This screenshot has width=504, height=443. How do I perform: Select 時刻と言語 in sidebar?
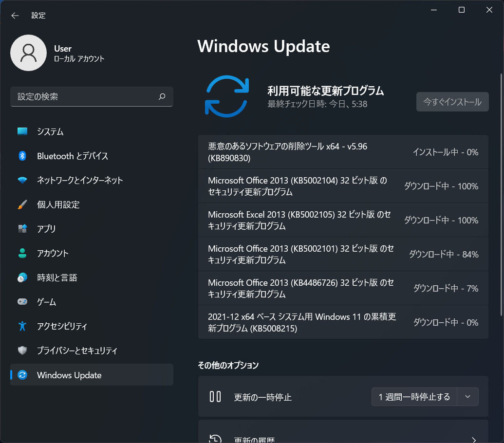tap(92, 277)
